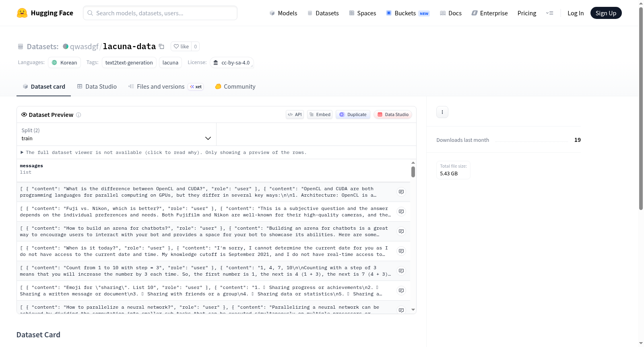Click the API button in Dataset Preview
This screenshot has height=347, width=644.
click(x=295, y=114)
